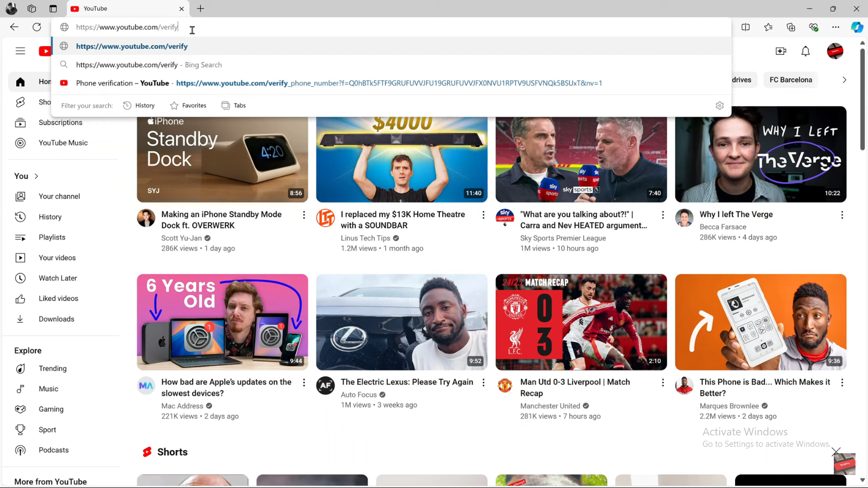The height and width of the screenshot is (488, 868).
Task: Select the Phone verification – YouTube suggestion
Action: [391, 83]
